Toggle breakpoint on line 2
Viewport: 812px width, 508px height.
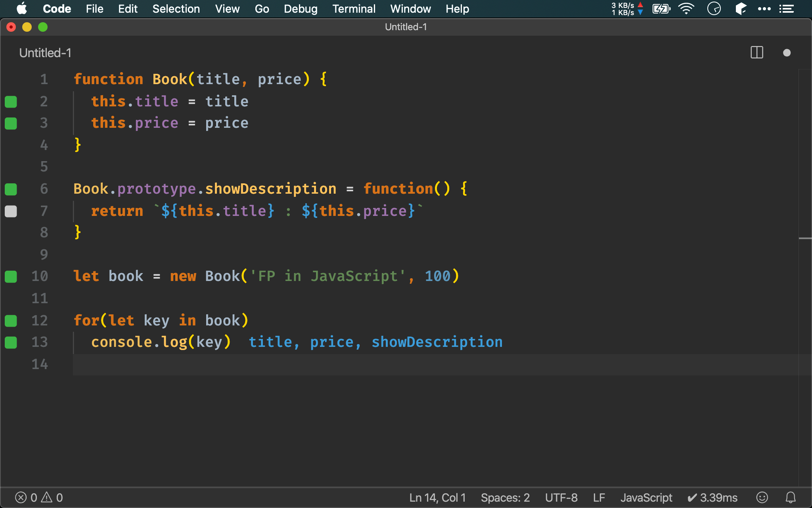[11, 101]
